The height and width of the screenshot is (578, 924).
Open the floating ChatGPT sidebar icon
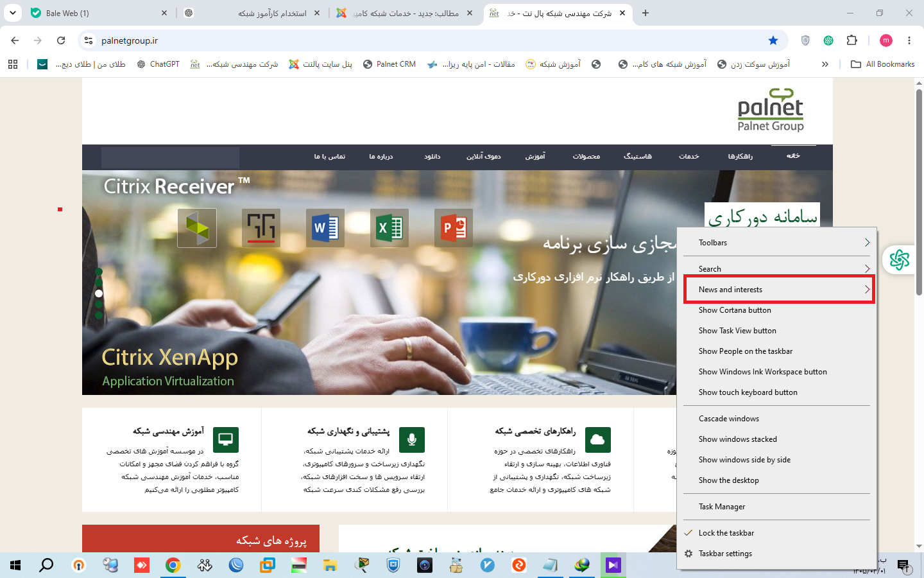pos(900,260)
